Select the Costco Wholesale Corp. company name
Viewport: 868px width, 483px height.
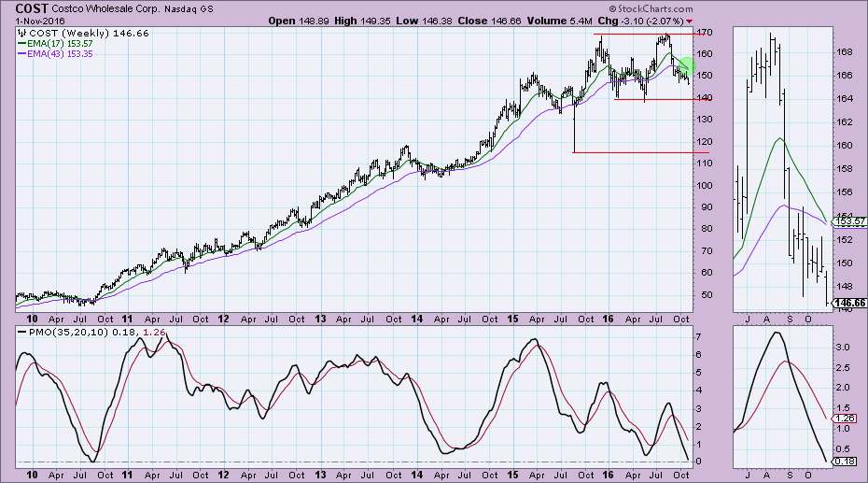105,8
